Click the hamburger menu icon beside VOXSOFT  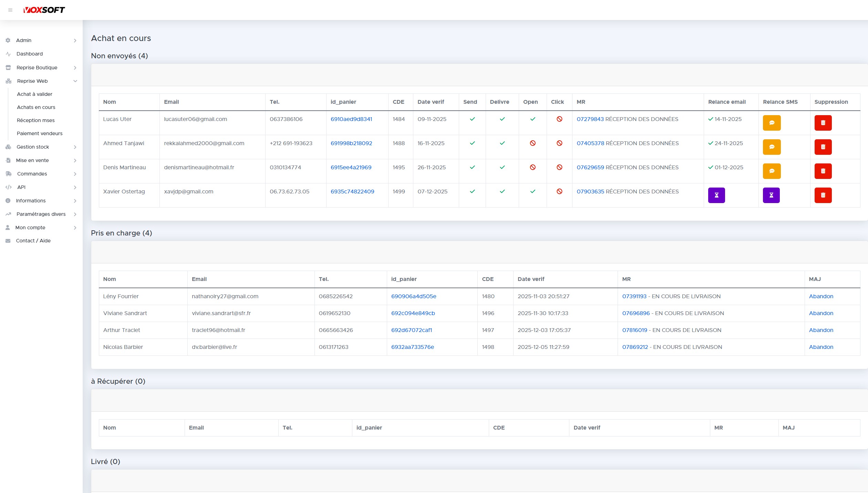click(x=10, y=10)
